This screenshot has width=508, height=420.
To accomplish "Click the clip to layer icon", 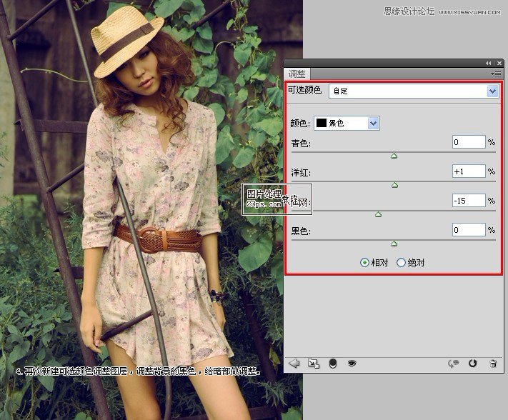I will click(333, 364).
